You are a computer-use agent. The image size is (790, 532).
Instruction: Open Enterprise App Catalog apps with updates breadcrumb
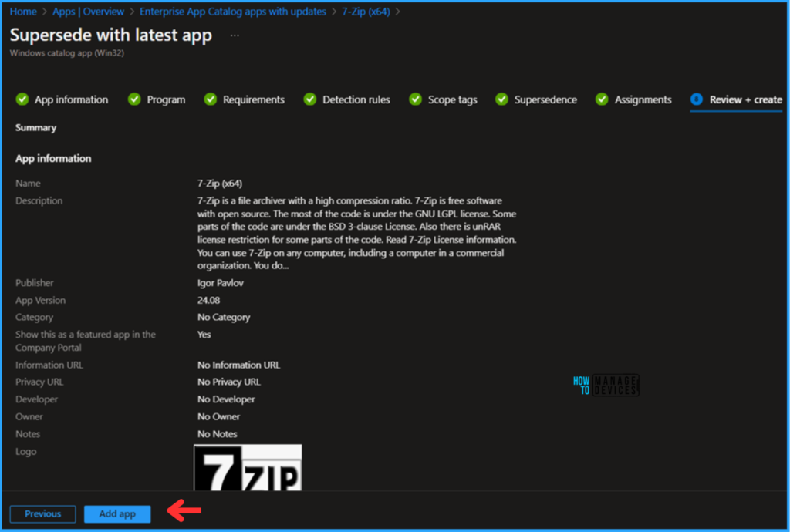pos(233,12)
